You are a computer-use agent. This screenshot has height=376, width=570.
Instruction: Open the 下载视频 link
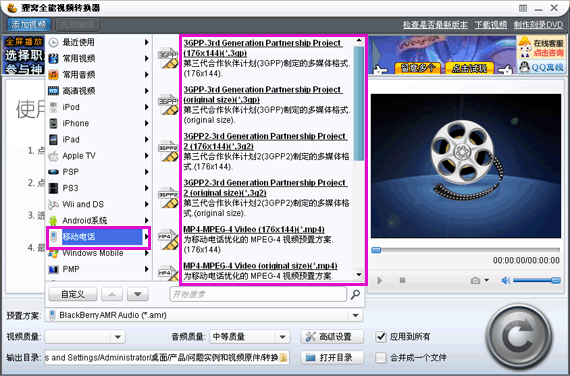[490, 25]
